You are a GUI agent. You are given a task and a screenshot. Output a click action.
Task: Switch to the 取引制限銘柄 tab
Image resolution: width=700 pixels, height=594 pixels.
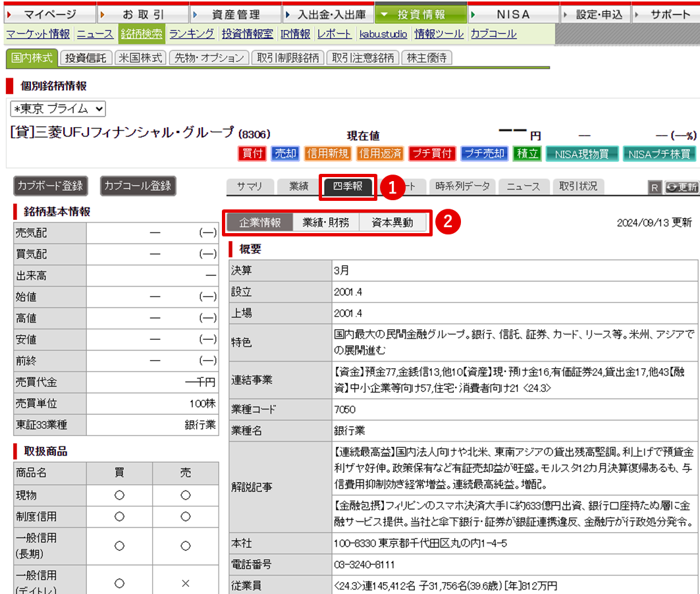tap(288, 58)
